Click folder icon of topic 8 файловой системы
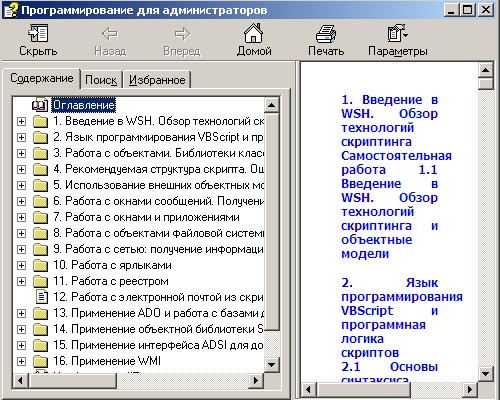The image size is (500, 400). [41, 233]
